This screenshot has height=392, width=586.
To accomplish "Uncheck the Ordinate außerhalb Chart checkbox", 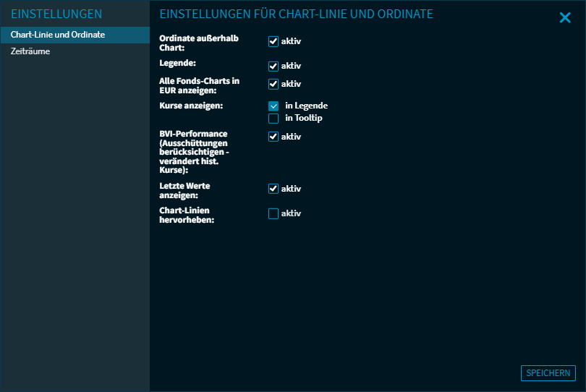I will click(x=273, y=42).
